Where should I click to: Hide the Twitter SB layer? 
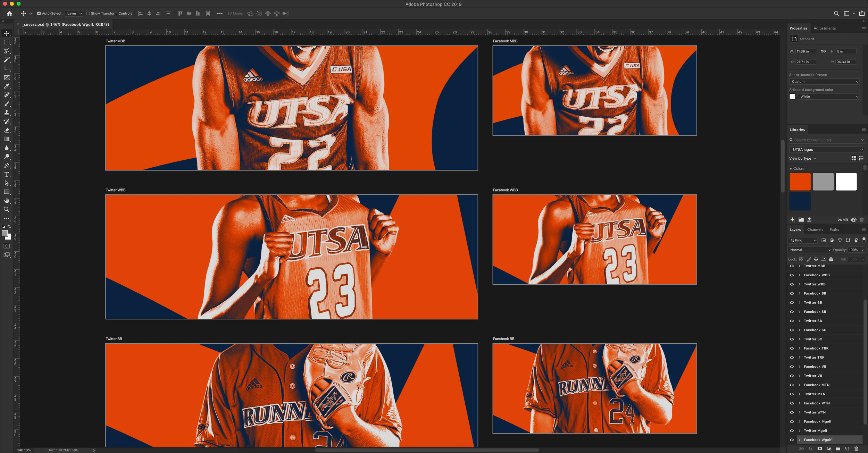pyautogui.click(x=792, y=321)
